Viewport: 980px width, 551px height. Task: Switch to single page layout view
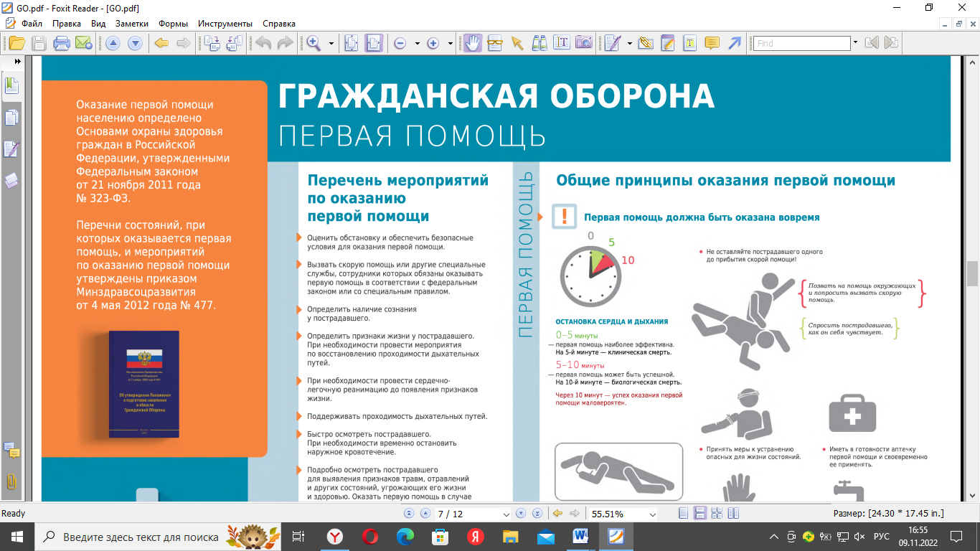684,514
